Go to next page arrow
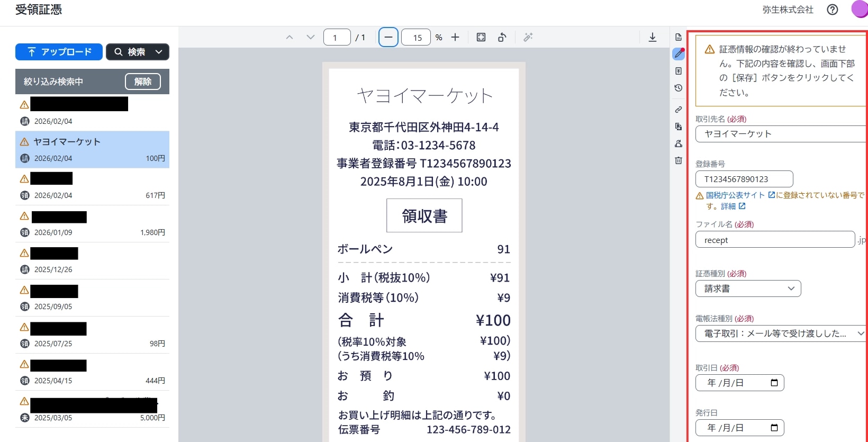This screenshot has height=442, width=868. tap(311, 37)
